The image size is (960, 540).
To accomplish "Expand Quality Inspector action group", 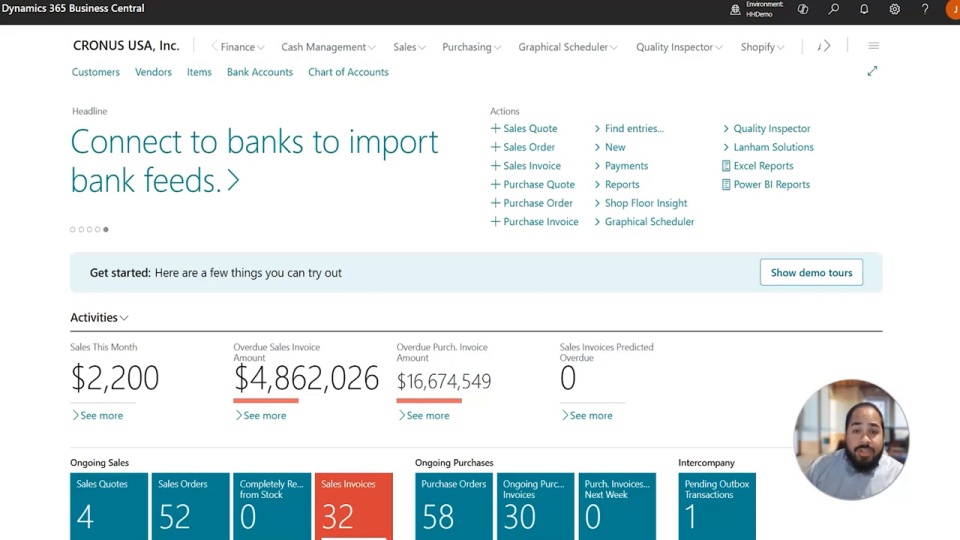I will pyautogui.click(x=766, y=129).
